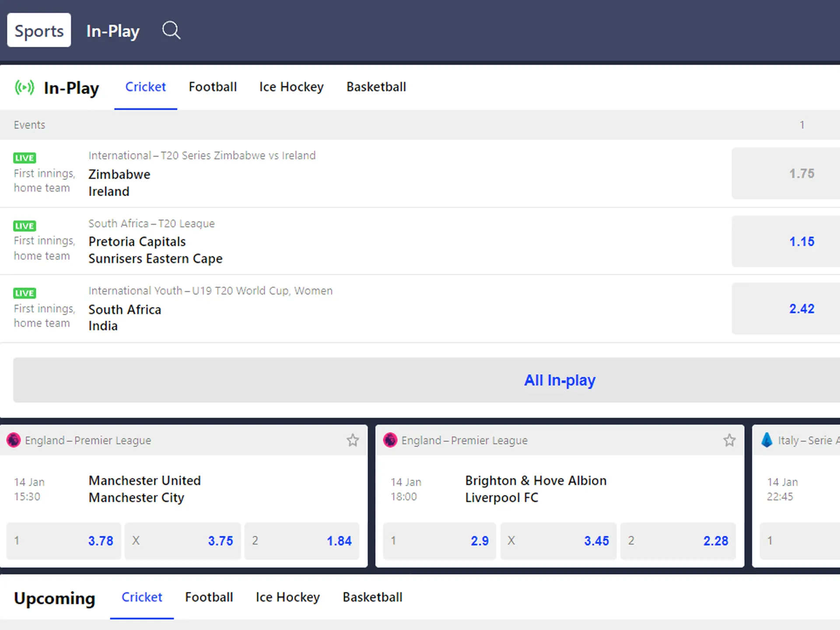Viewport: 840px width, 630px height.
Task: Click the In-Play live broadcast icon
Action: (x=24, y=87)
